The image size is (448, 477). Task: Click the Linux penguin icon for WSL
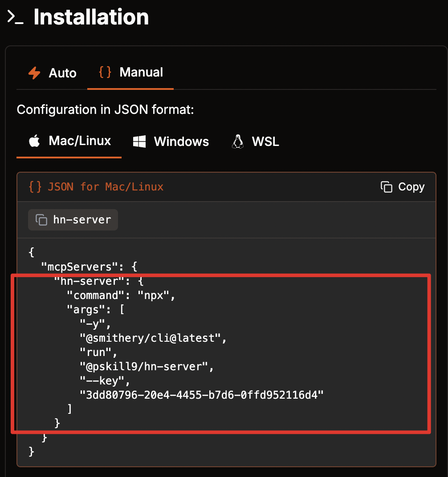[x=238, y=141]
